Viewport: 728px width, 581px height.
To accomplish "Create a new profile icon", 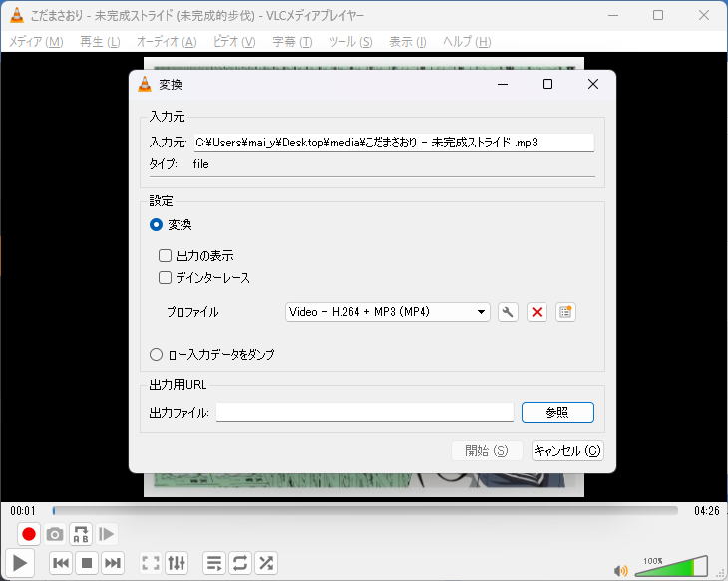I will coord(565,312).
